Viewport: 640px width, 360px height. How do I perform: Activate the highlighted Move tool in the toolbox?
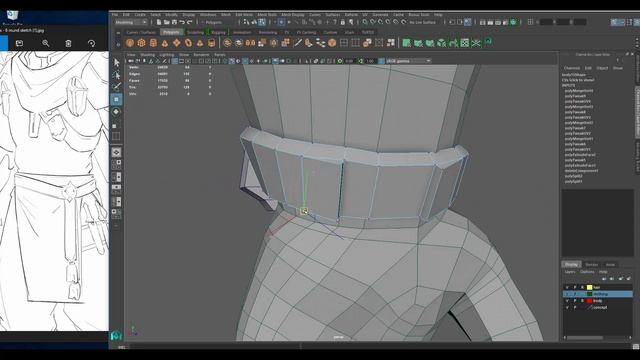[x=116, y=99]
